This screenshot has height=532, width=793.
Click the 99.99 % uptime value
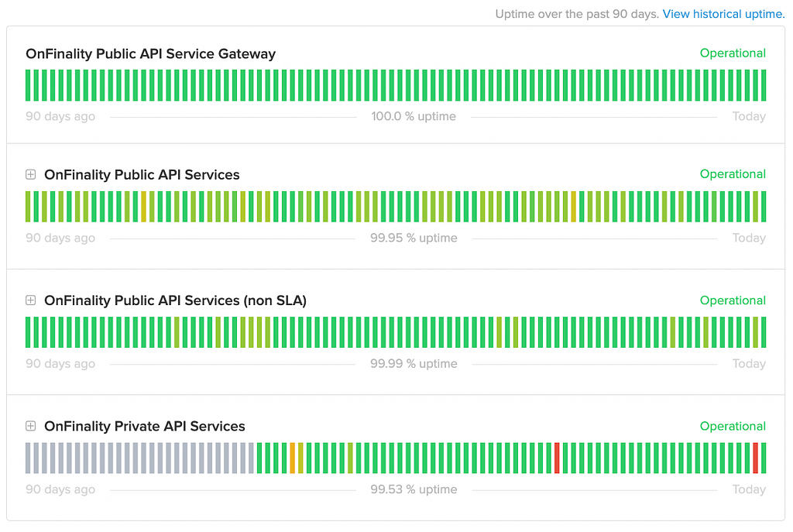[x=414, y=364]
